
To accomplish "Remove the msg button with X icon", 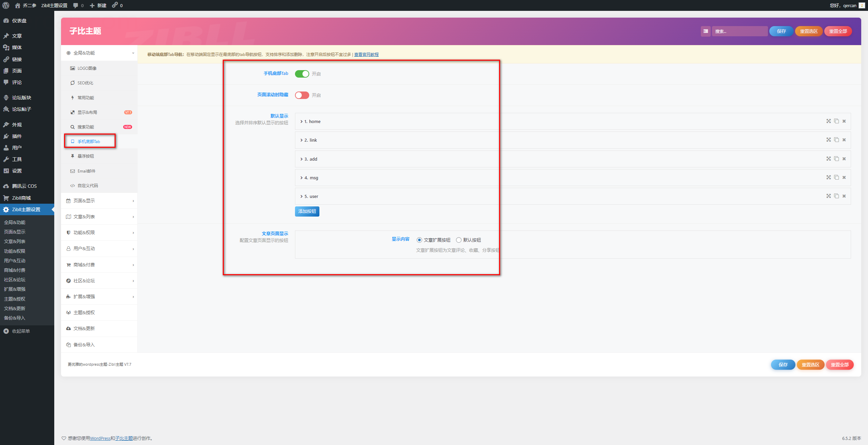I will pos(844,178).
